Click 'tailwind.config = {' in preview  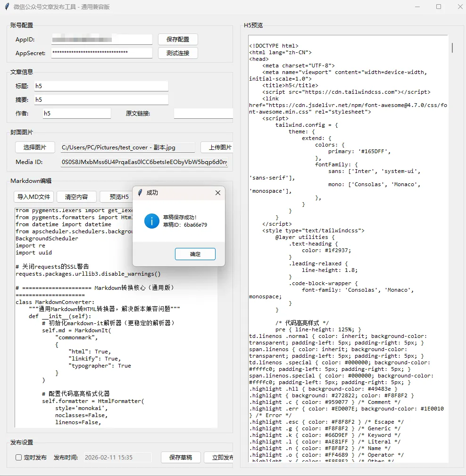pyautogui.click(x=307, y=125)
